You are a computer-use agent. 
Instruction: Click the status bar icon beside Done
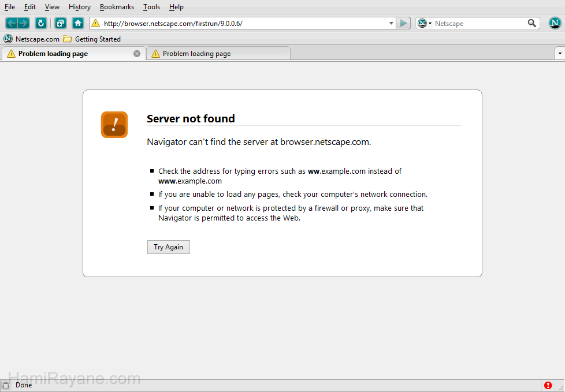click(6, 385)
